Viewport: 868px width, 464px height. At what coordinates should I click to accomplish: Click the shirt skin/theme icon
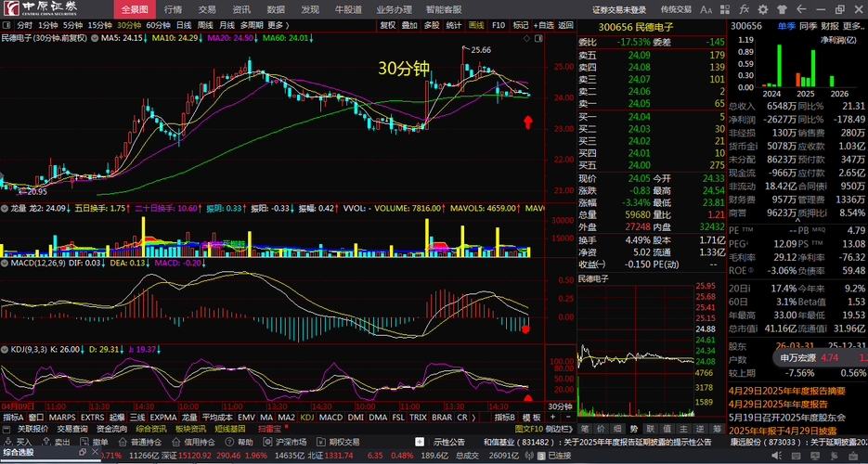click(x=782, y=9)
